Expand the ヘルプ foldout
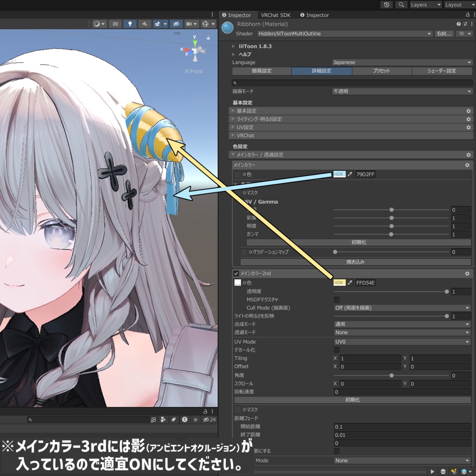Screen dimensions: 476x476 [x=233, y=54]
